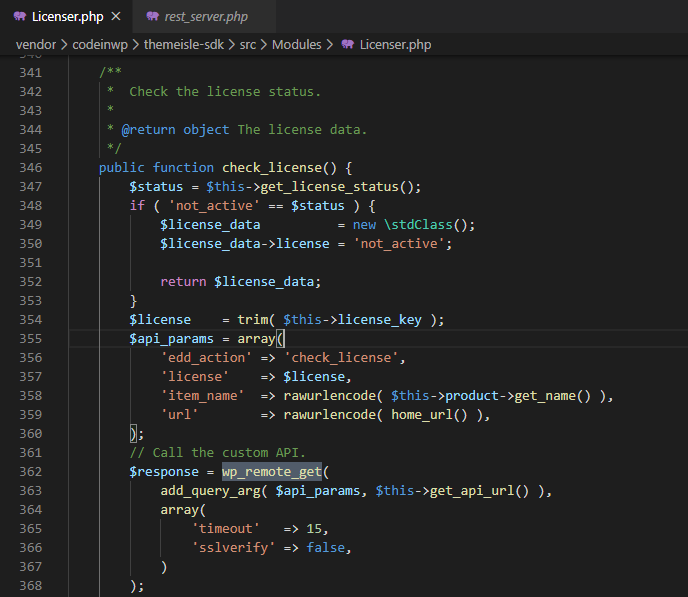Close the Licenser.php tab
688x597 pixels.
tap(116, 17)
